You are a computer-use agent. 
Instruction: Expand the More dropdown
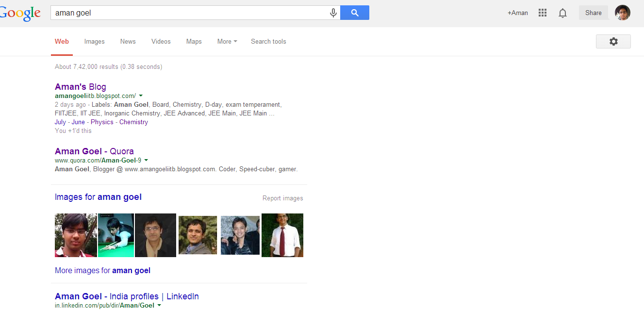tap(227, 42)
